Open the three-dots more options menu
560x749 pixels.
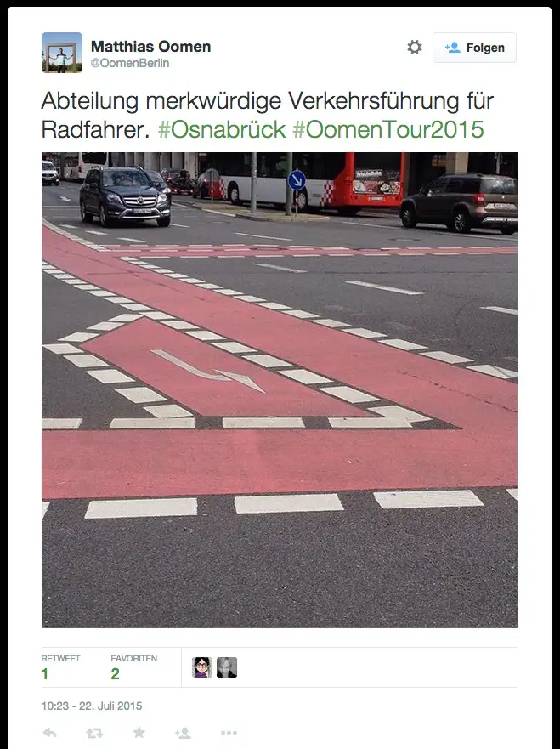(229, 732)
